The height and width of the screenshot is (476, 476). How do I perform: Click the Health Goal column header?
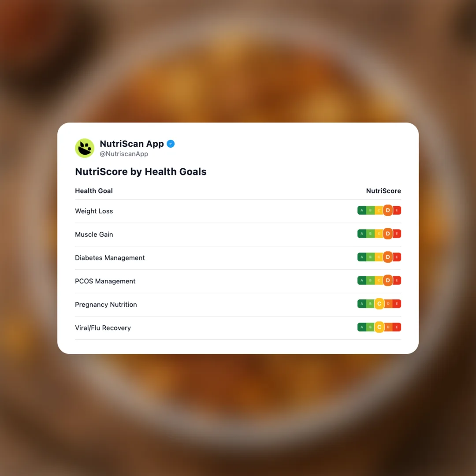point(94,191)
